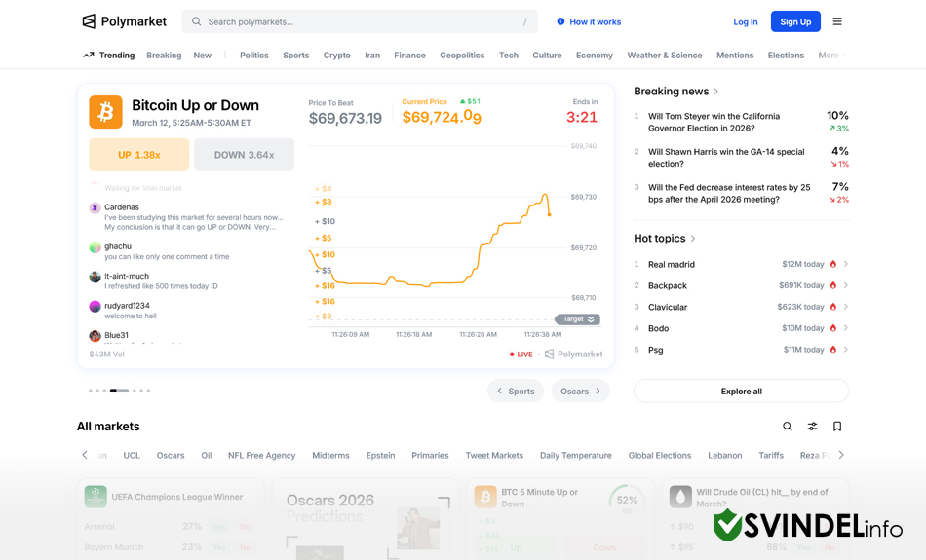Click the bookmark icon in All markets

(837, 427)
